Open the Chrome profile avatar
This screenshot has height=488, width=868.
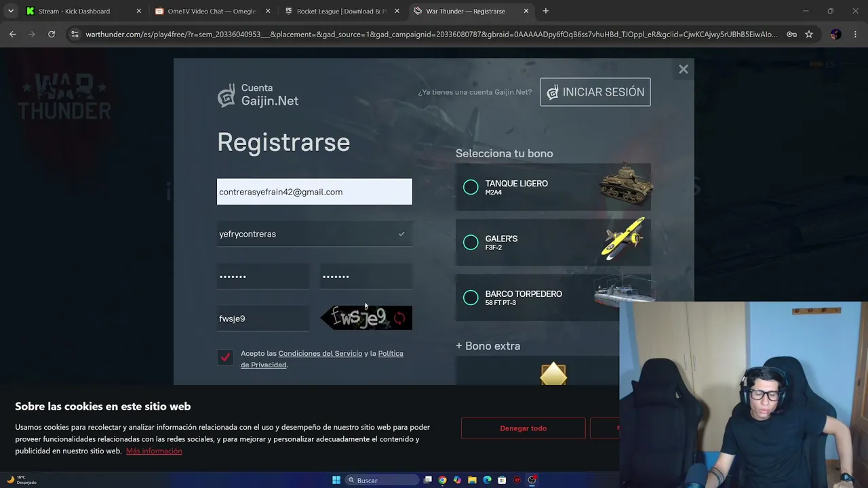[835, 34]
